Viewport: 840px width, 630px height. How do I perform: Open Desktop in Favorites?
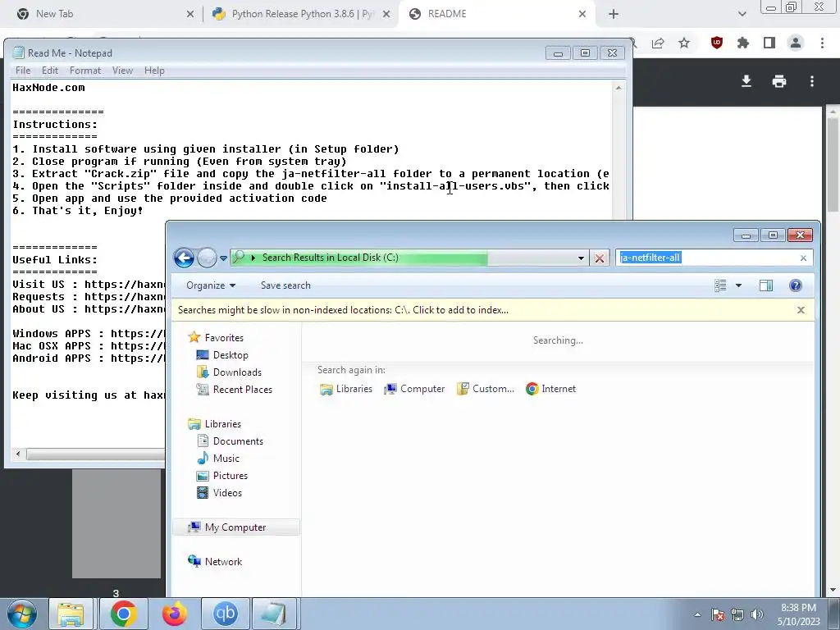pyautogui.click(x=231, y=355)
